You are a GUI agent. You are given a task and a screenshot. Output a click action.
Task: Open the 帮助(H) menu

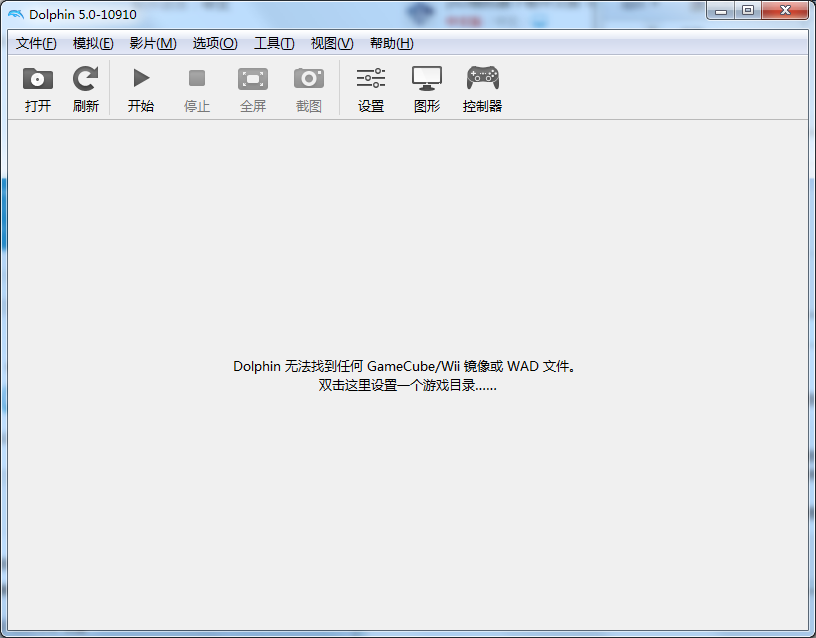[x=391, y=43]
